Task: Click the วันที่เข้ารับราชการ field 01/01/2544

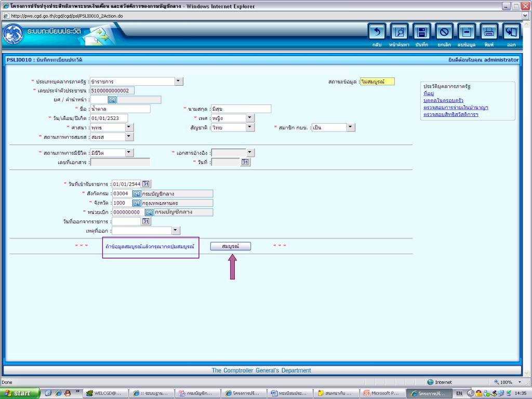Action: [126, 184]
